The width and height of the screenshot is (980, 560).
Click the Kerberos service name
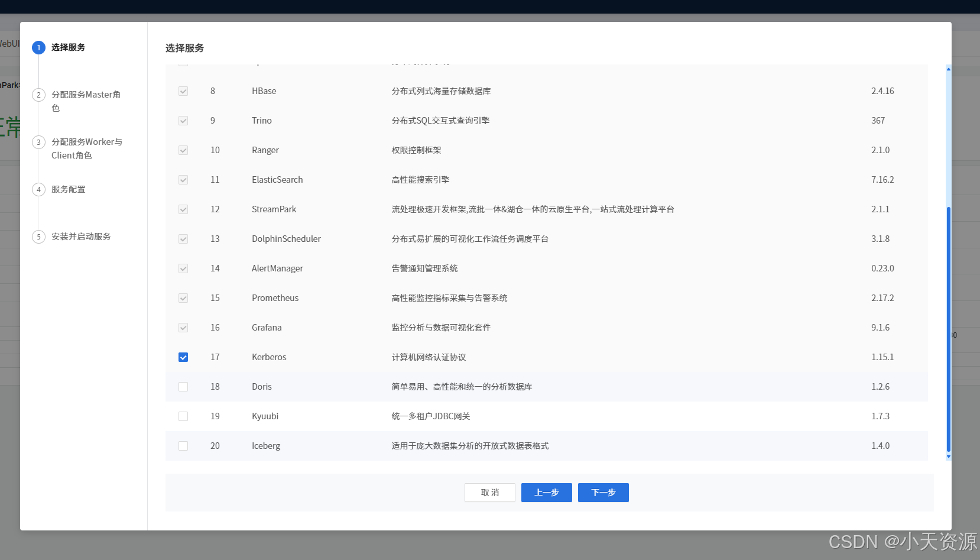click(x=269, y=357)
